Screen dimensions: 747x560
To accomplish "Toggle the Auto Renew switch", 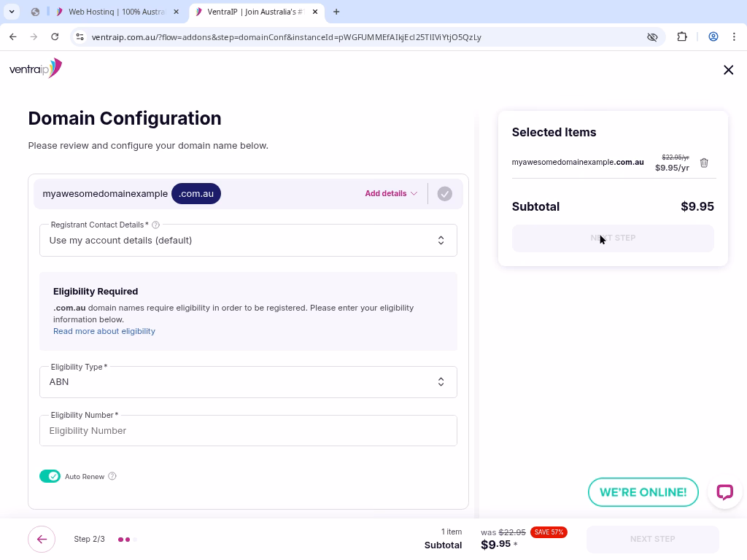I will pyautogui.click(x=50, y=476).
